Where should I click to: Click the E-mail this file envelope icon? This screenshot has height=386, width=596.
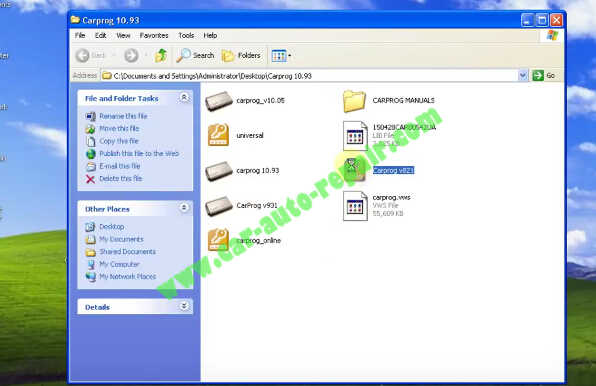tap(90, 166)
